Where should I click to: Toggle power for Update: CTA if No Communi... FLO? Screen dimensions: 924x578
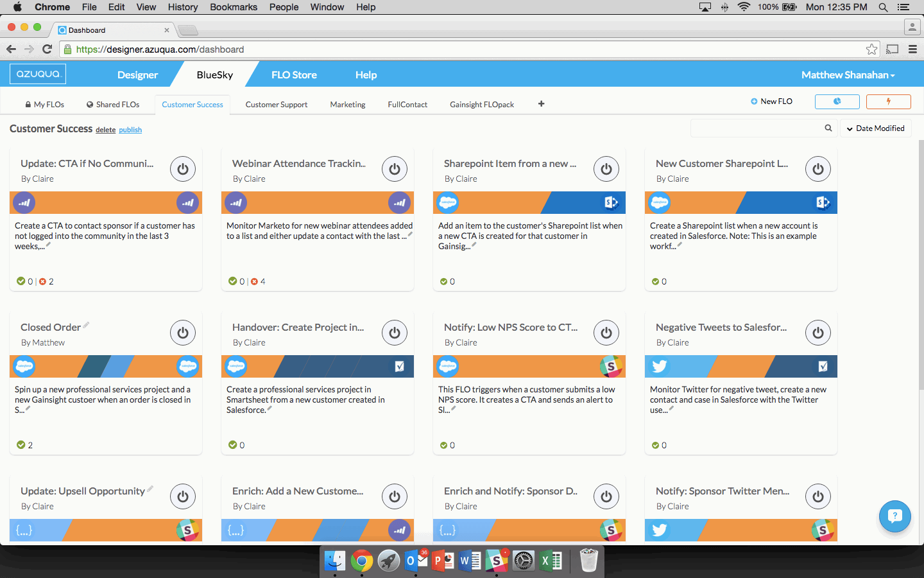click(183, 169)
